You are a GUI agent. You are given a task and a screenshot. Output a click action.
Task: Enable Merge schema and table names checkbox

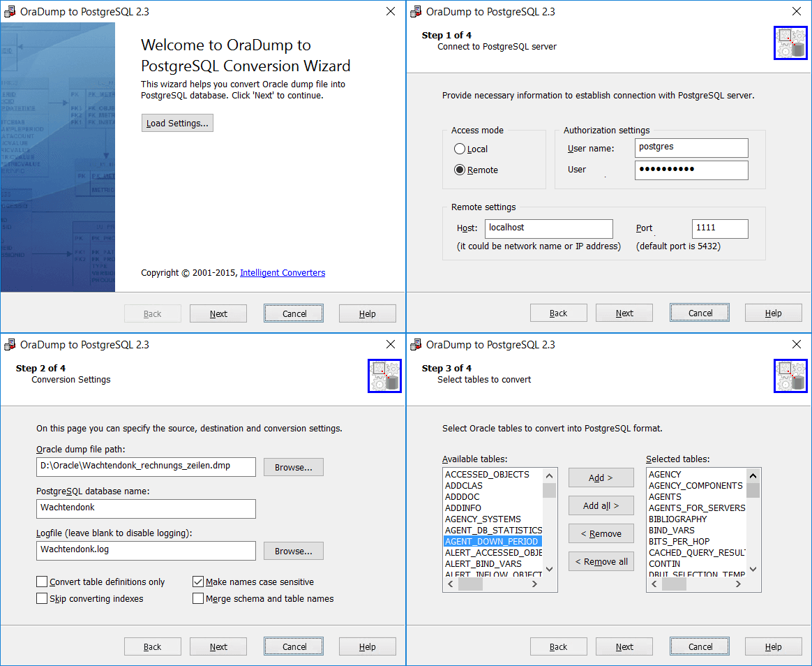tap(198, 598)
